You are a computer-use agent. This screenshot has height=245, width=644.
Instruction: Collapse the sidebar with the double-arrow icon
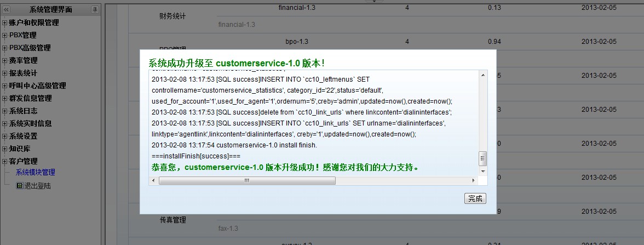coord(6,10)
